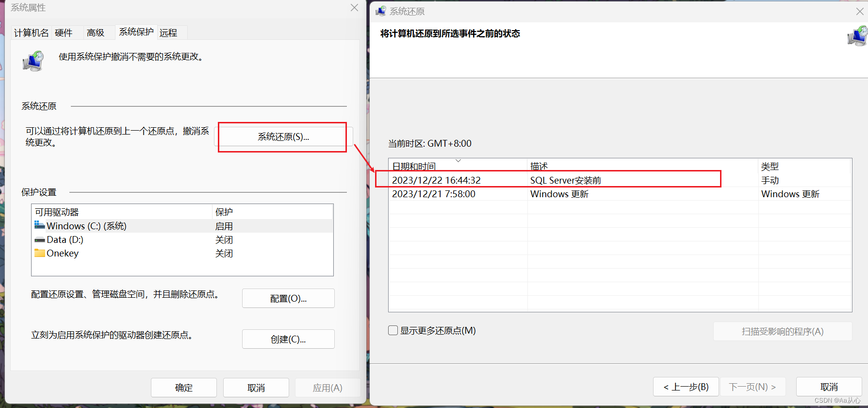This screenshot has height=408, width=868.
Task: Click the System Restore title bar icon
Action: [381, 11]
